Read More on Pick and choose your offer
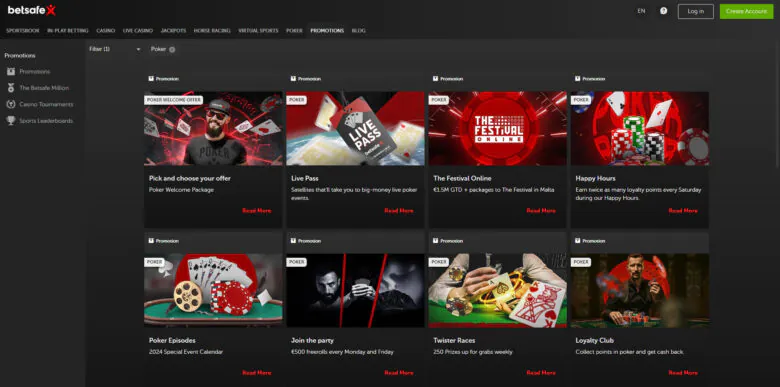Viewport: 780px width, 387px height. [x=257, y=211]
